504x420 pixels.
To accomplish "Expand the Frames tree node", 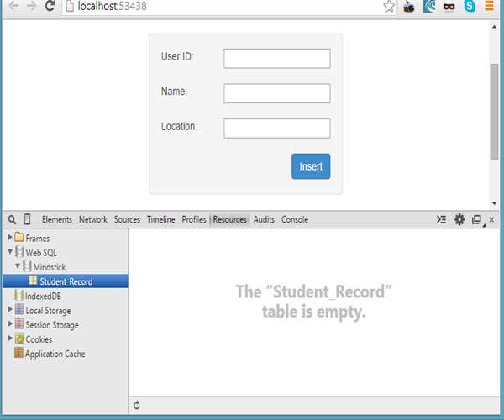I will [x=10, y=239].
